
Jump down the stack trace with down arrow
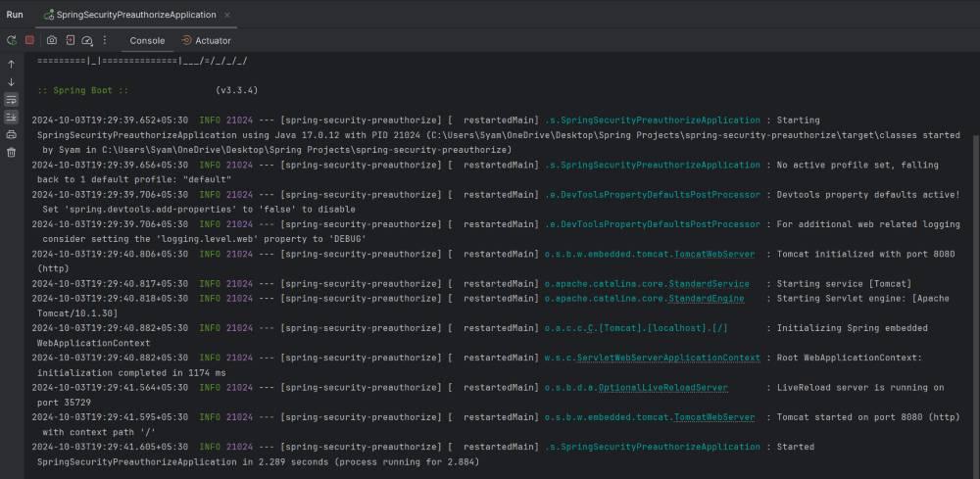coord(11,82)
